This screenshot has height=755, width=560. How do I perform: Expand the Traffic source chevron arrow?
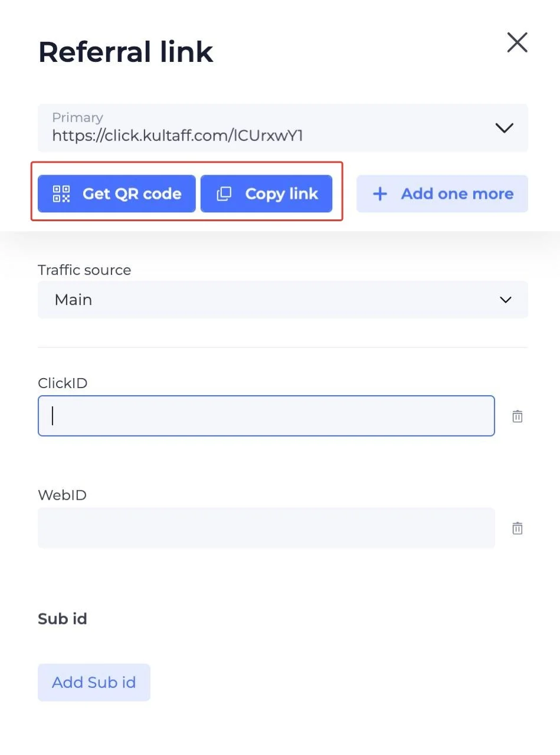pos(505,300)
